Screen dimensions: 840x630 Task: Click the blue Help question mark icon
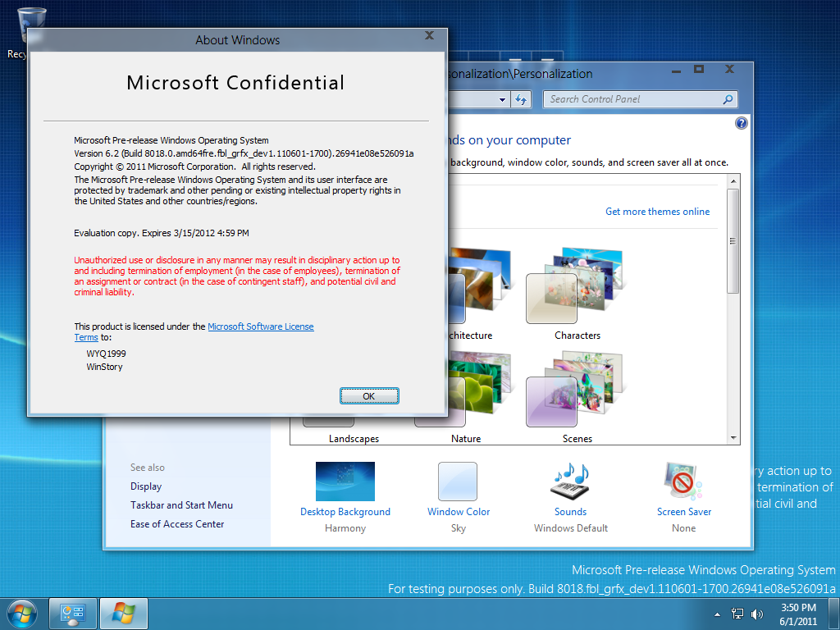point(742,123)
